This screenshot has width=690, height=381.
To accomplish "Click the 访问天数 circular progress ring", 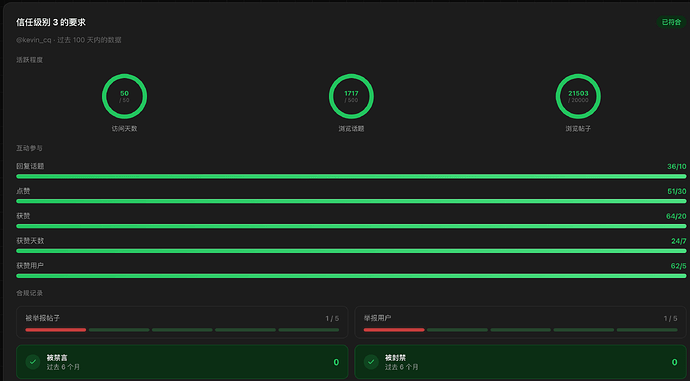I will click(x=125, y=96).
